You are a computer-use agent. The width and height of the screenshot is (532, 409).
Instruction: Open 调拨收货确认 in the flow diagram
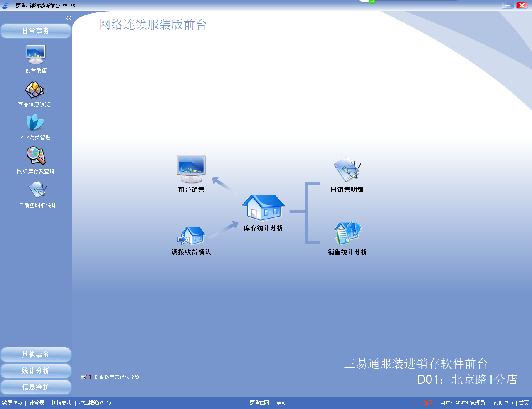point(191,236)
